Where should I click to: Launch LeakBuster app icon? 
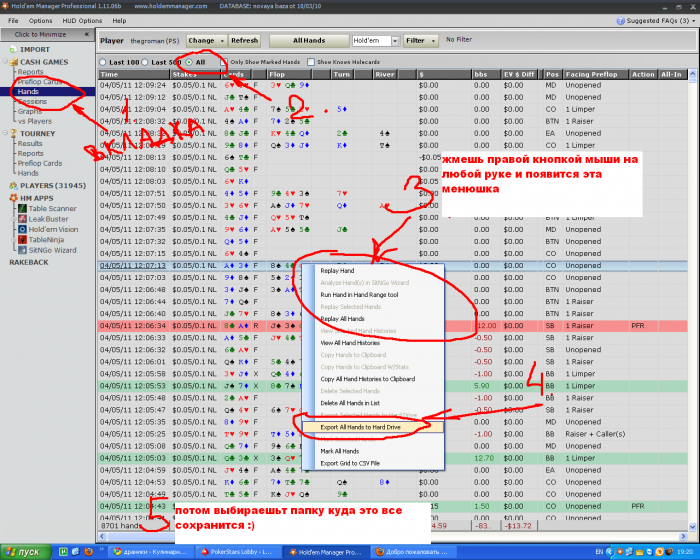(22, 219)
